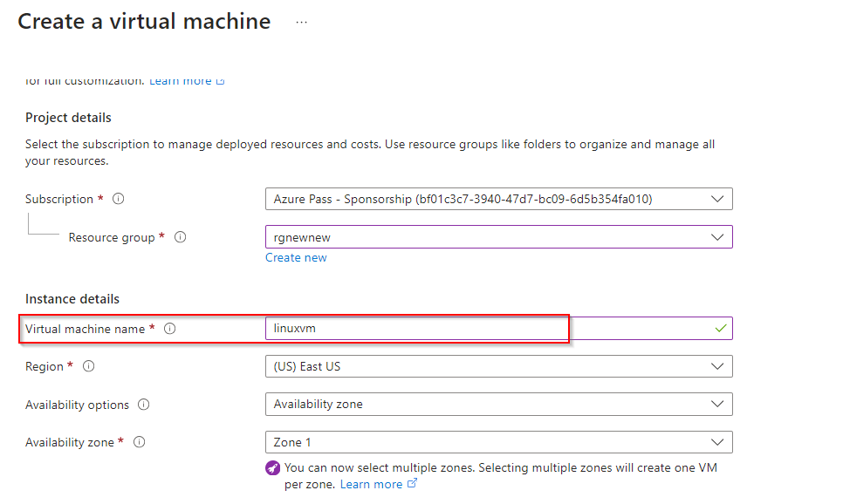The image size is (843, 504).
Task: Click the info icon beside Subscription
Action: (x=119, y=199)
